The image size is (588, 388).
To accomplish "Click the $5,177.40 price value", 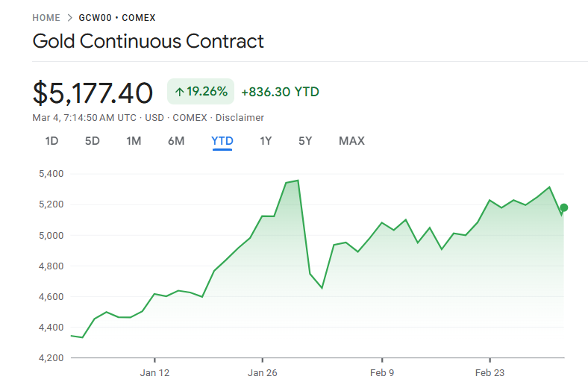I will click(x=93, y=93).
